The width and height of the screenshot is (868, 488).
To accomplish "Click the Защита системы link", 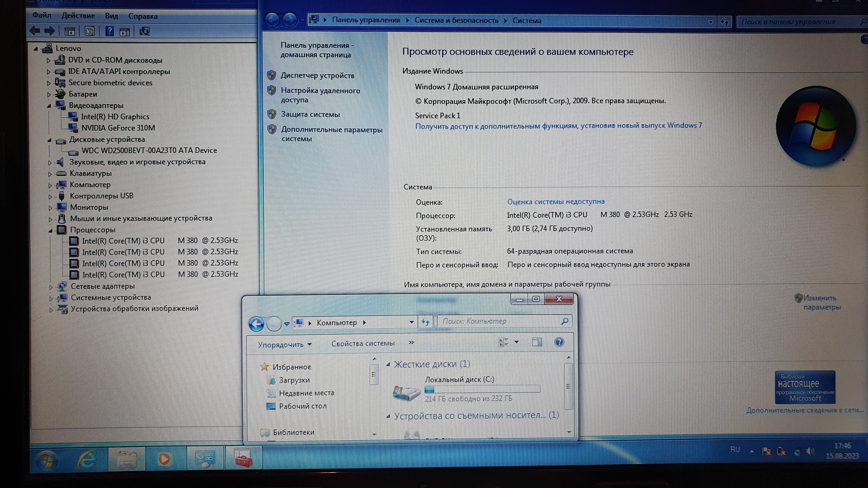I will 310,114.
